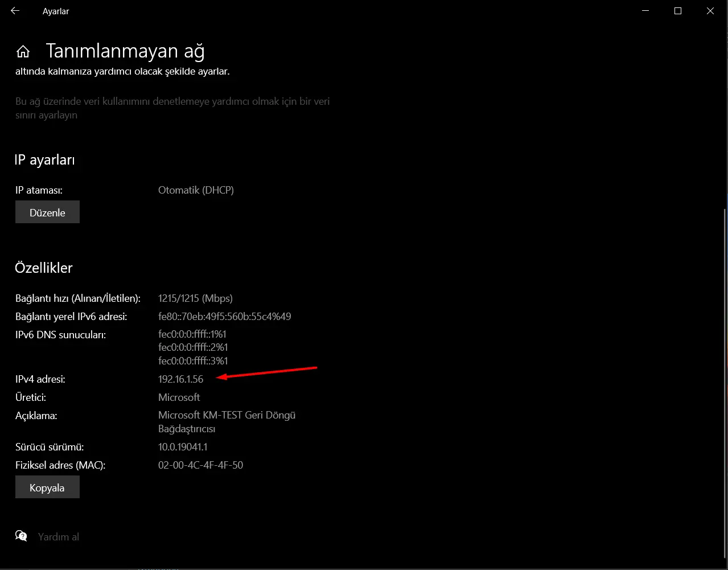This screenshot has width=728, height=570.
Task: Click the first IPv6 DNS server entry
Action: click(x=192, y=334)
